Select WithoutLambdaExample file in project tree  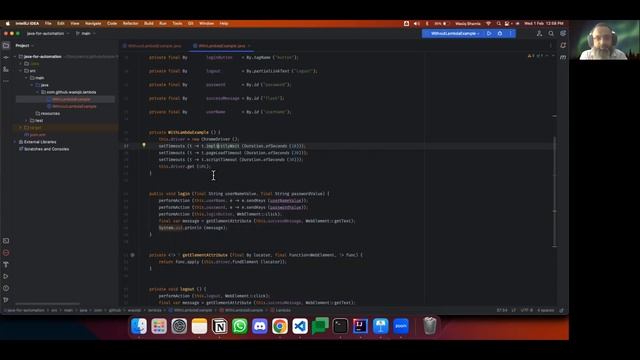[71, 107]
